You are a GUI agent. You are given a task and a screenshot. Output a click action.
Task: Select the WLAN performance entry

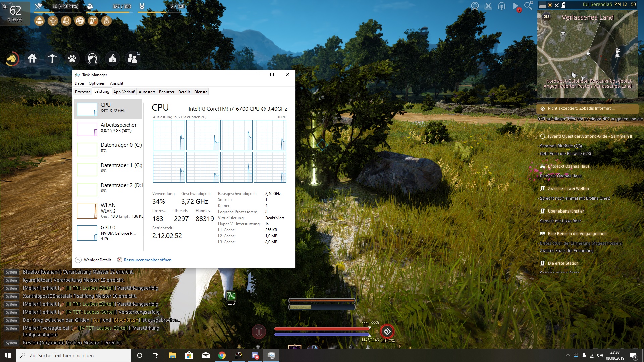coord(108,210)
